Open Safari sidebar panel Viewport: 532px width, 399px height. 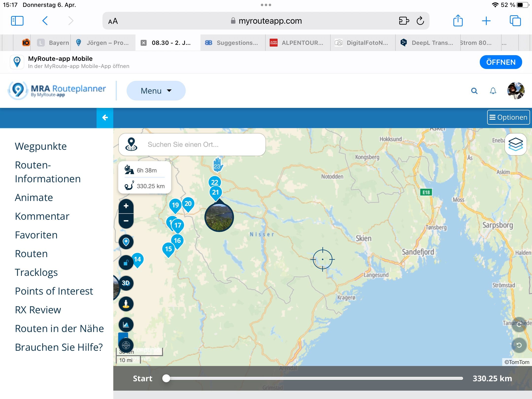[x=17, y=21]
